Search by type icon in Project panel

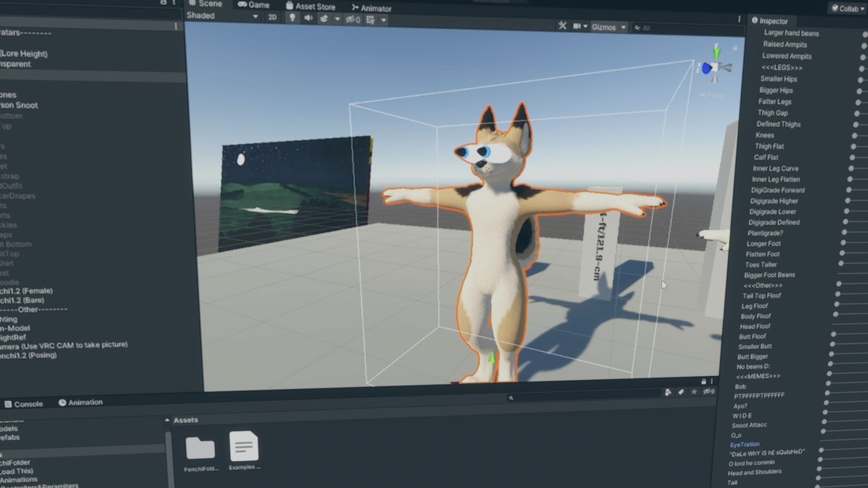click(x=668, y=392)
